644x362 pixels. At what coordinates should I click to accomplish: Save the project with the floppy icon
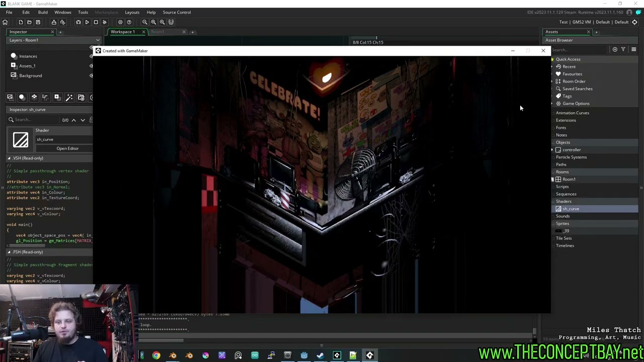click(38, 22)
